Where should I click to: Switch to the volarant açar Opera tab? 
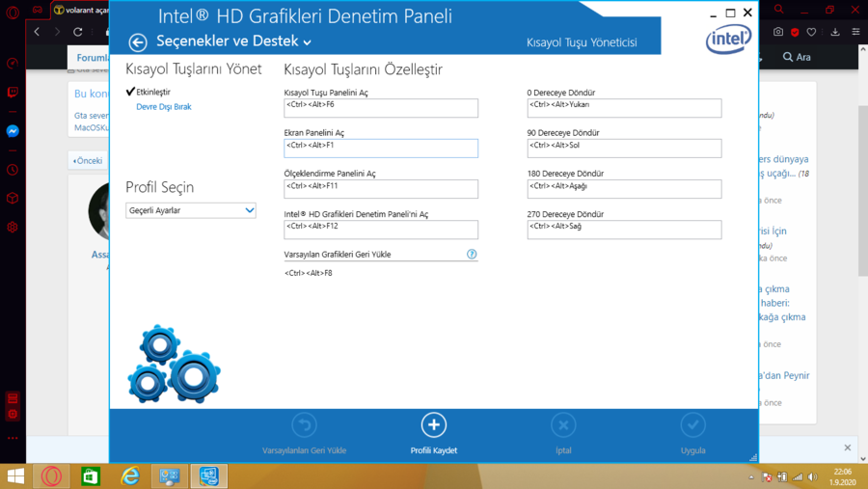pyautogui.click(x=81, y=10)
